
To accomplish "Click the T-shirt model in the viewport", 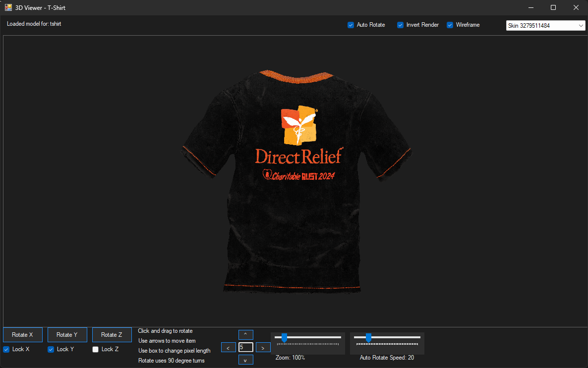I will point(296,182).
